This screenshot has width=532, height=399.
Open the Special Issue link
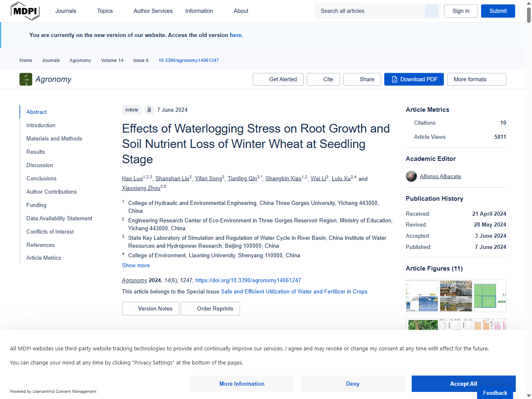294,291
